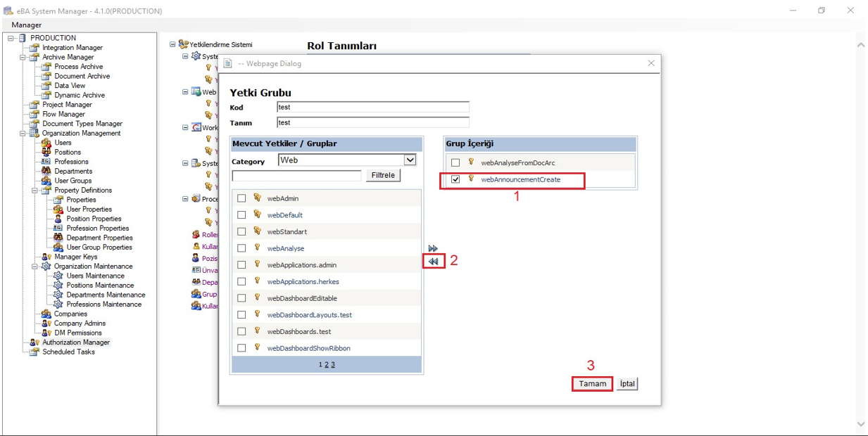Click the Integration Manager icon
The image size is (868, 436).
pyautogui.click(x=34, y=48)
